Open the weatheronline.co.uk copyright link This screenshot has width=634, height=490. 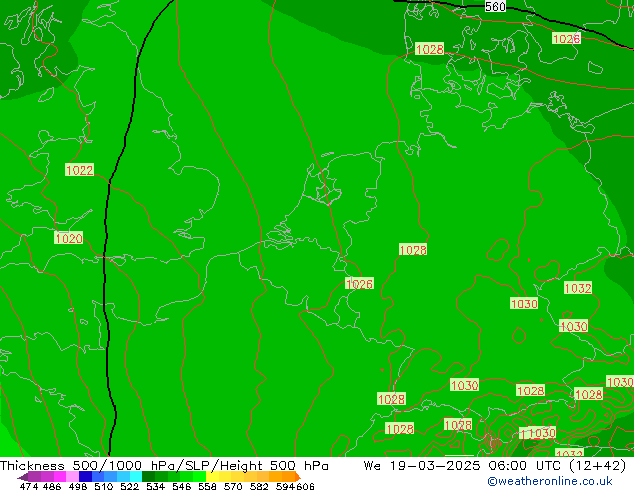tap(549, 481)
